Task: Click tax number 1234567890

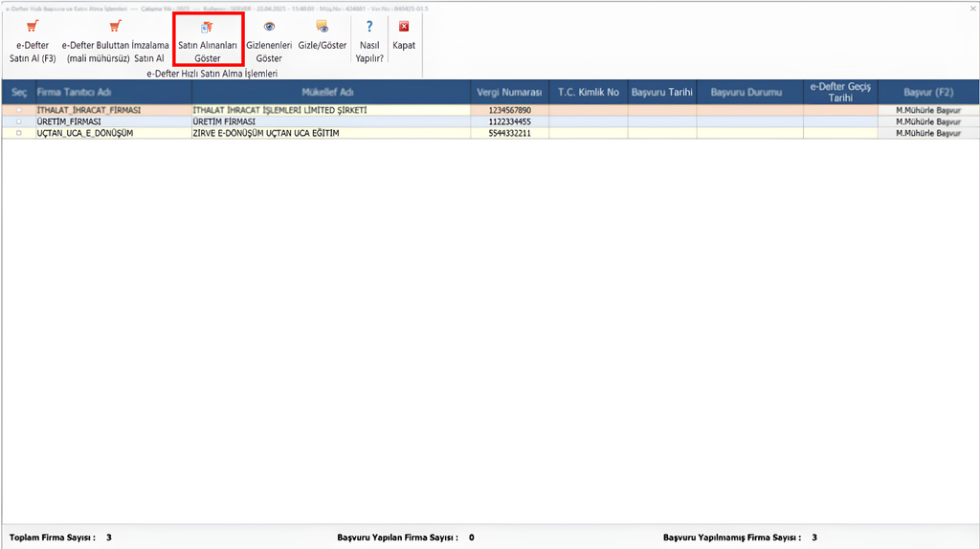Action: pyautogui.click(x=509, y=110)
